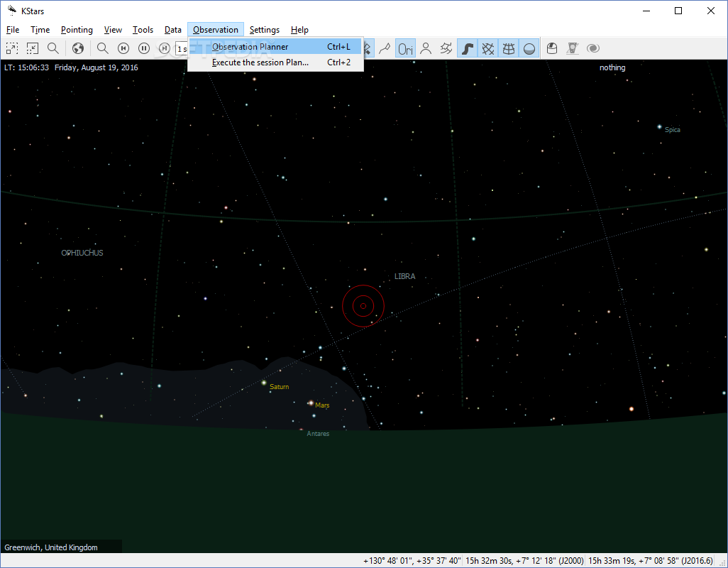This screenshot has height=568, width=728.
Task: Choose Observation Planner menu entry
Action: click(275, 46)
